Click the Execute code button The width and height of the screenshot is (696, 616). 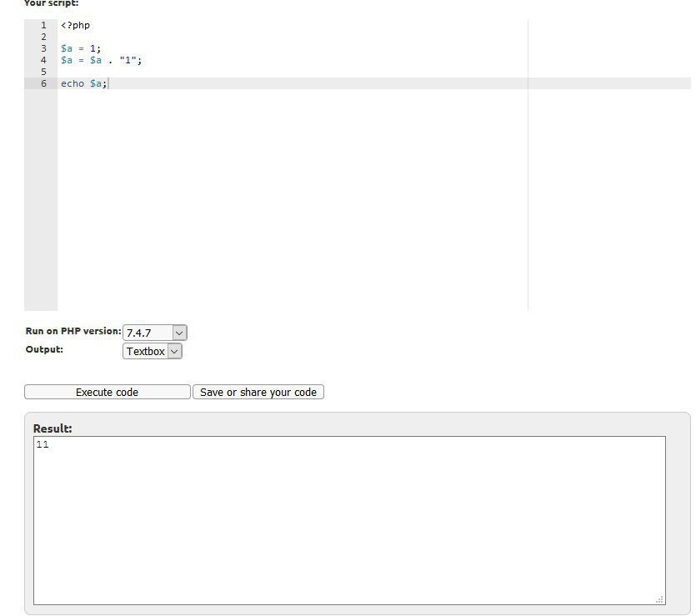point(107,392)
